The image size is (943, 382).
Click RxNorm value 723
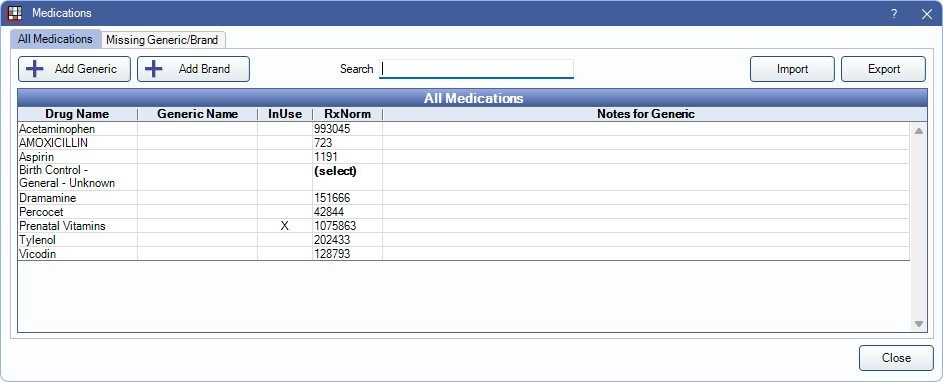click(323, 143)
